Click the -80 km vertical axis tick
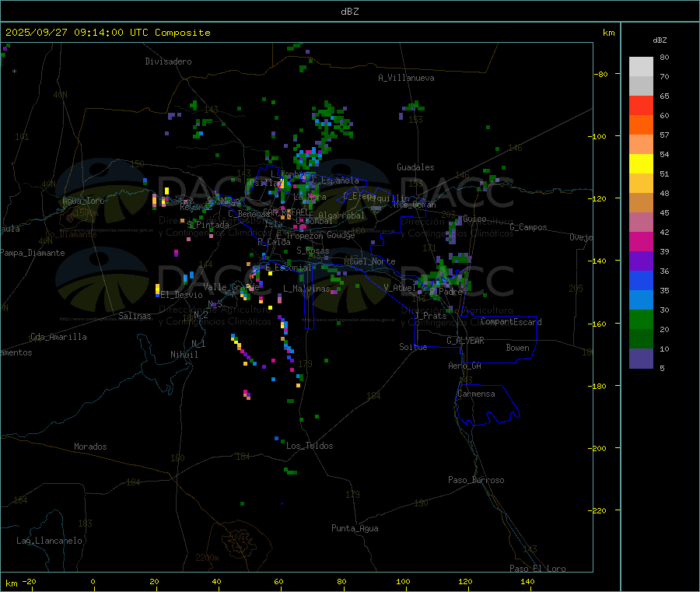 [601, 74]
